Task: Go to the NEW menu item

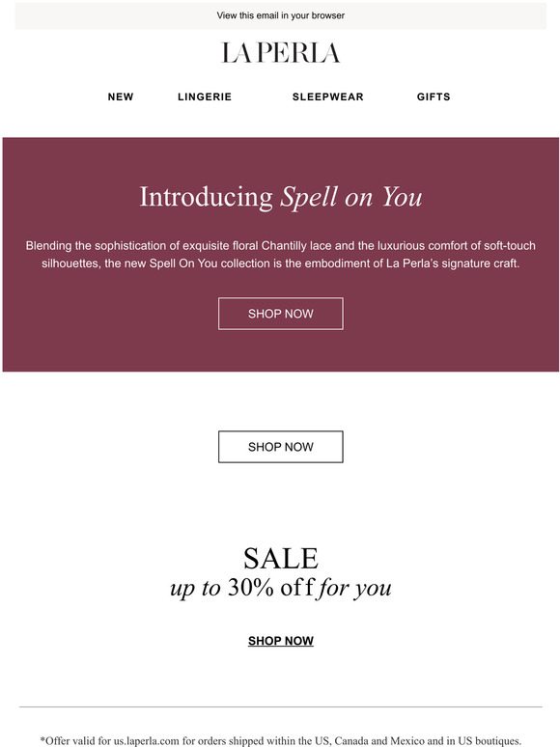Action: click(121, 97)
